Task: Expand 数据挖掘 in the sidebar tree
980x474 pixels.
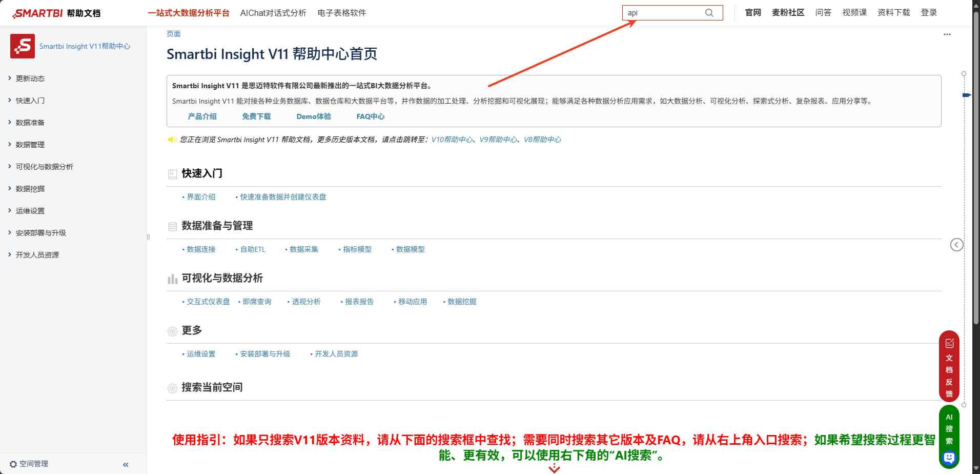Action: coord(10,188)
